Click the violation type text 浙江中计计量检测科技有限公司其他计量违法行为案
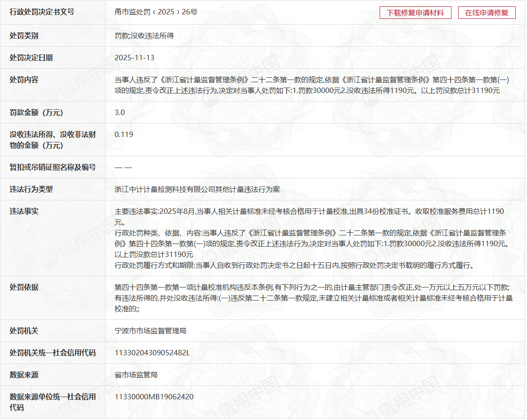The image size is (527, 420). click(197, 189)
